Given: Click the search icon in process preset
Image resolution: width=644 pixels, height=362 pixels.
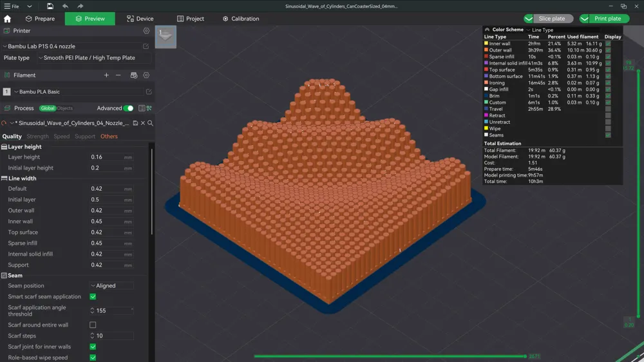Looking at the screenshot, I should click(x=150, y=123).
